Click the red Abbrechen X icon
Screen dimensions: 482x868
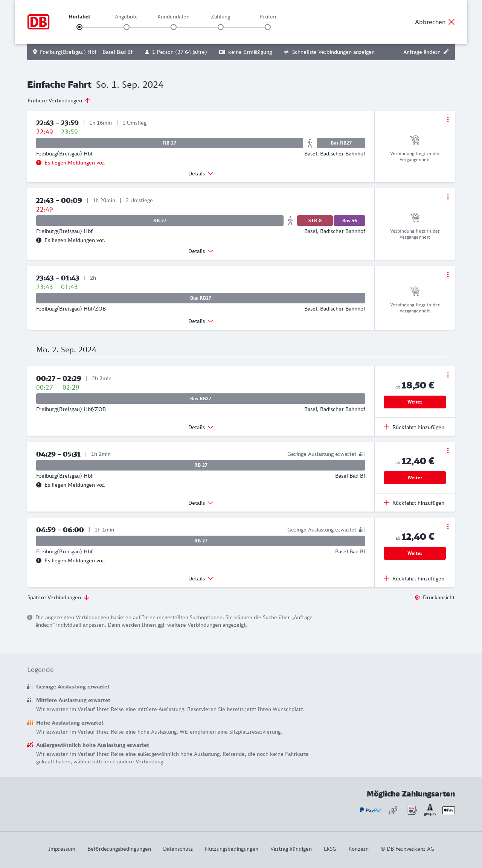point(451,22)
